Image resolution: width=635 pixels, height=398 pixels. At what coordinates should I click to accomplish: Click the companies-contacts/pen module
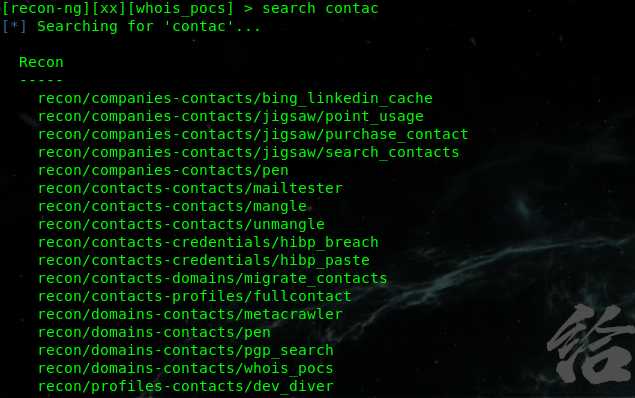(x=163, y=170)
